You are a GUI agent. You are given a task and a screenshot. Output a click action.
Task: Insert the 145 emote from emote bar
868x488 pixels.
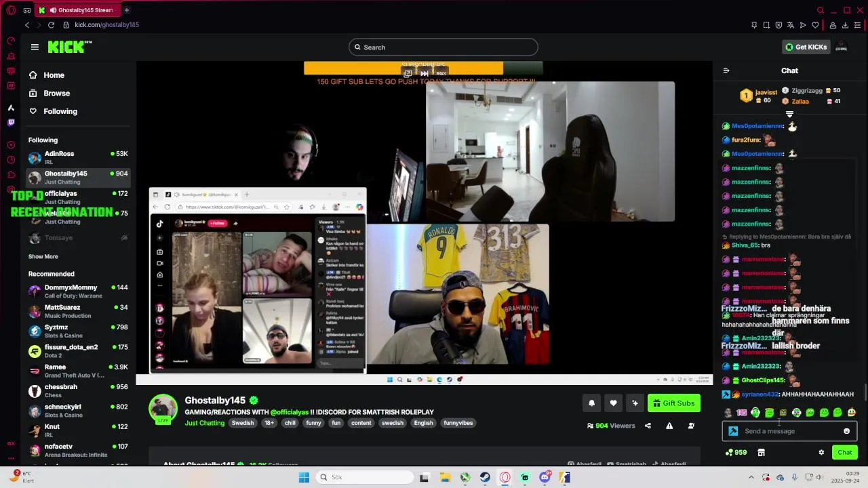[742, 412]
